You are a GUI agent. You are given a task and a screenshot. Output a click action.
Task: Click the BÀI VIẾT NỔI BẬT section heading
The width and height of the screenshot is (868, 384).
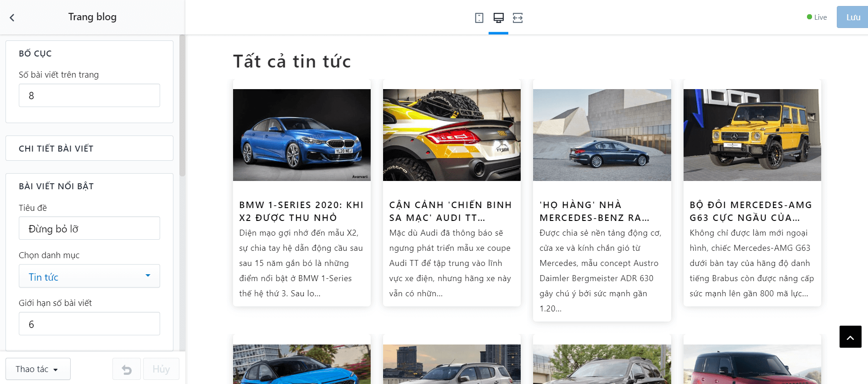(x=56, y=186)
